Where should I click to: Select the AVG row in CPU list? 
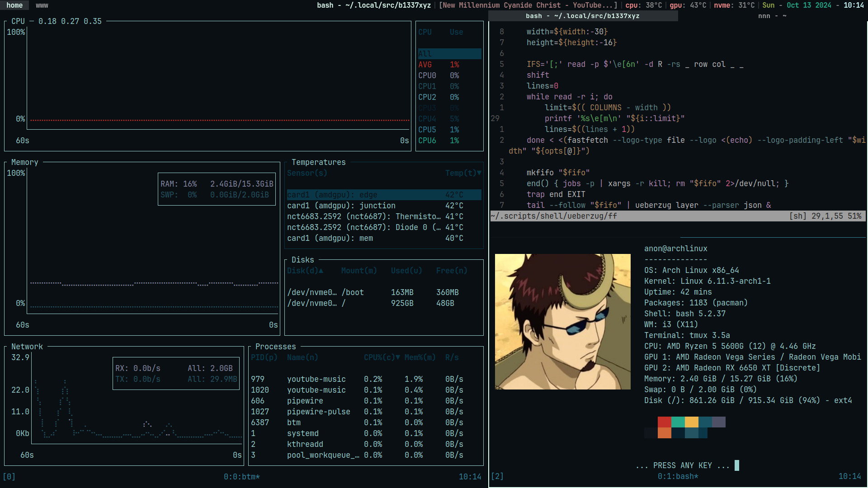[x=449, y=65]
